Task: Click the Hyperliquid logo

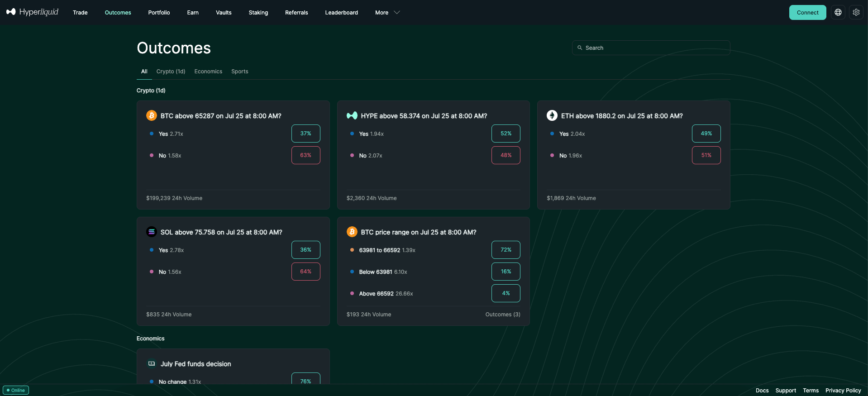Action: pyautogui.click(x=32, y=12)
